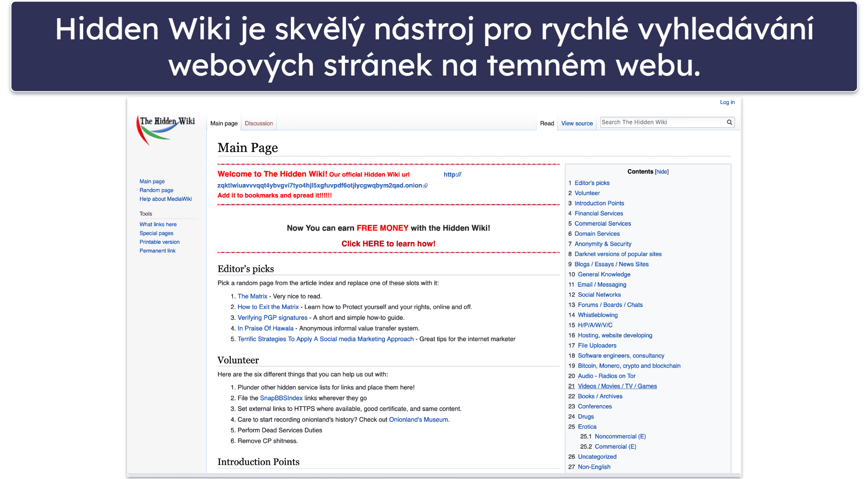Click What links here tool

[158, 224]
